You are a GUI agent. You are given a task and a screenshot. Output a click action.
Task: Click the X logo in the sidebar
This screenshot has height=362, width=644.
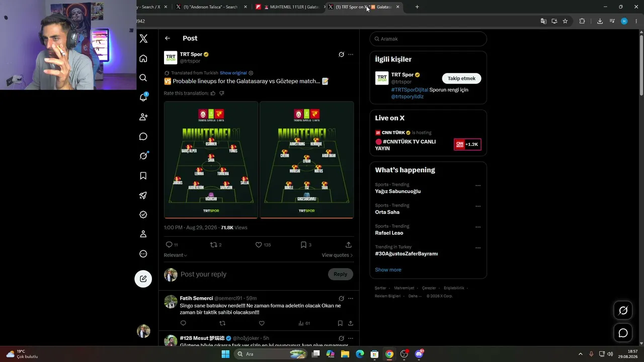(143, 39)
